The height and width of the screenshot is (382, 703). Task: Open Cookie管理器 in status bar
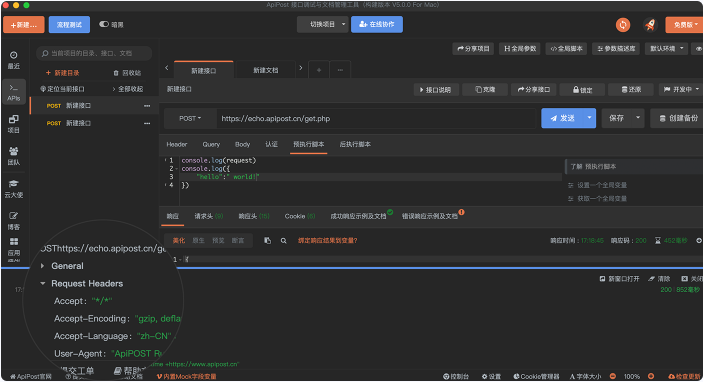(x=536, y=376)
